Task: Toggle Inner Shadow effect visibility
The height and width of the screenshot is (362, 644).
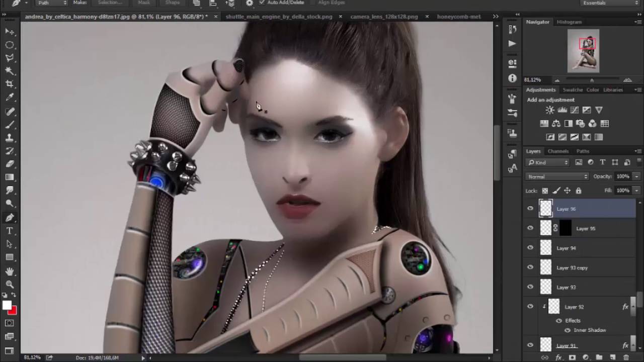Action: click(x=568, y=330)
